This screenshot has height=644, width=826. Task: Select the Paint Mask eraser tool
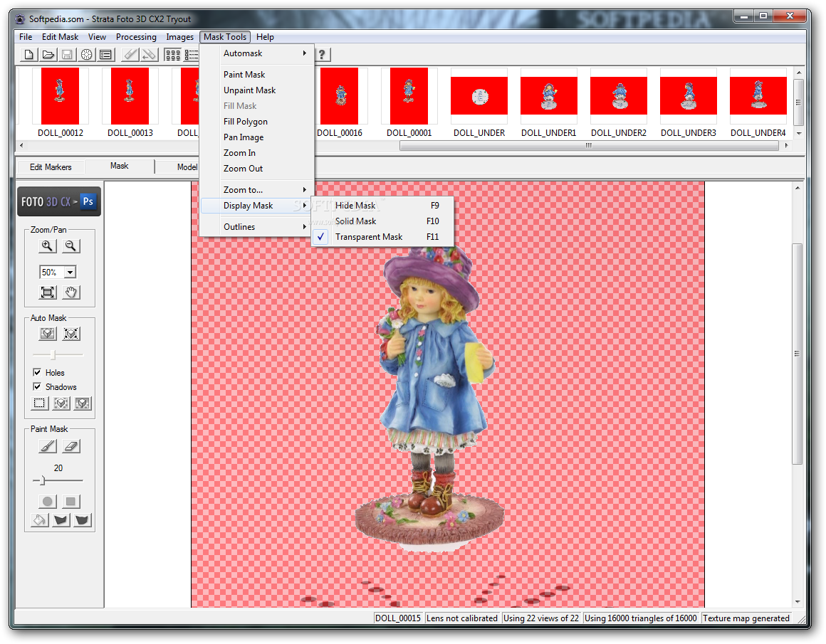point(70,447)
